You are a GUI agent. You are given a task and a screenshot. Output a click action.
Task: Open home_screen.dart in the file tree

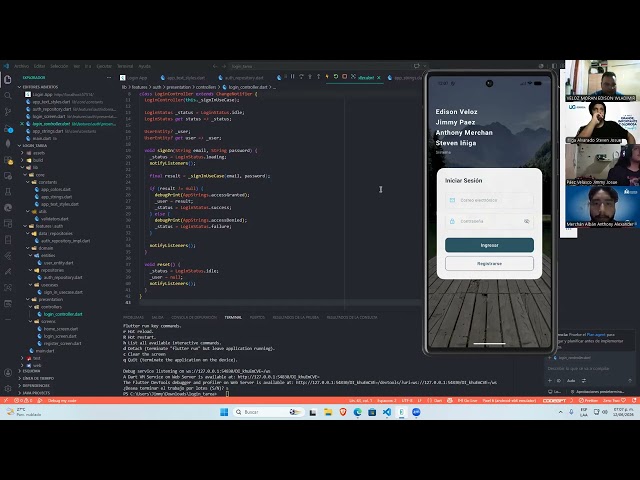(60, 329)
